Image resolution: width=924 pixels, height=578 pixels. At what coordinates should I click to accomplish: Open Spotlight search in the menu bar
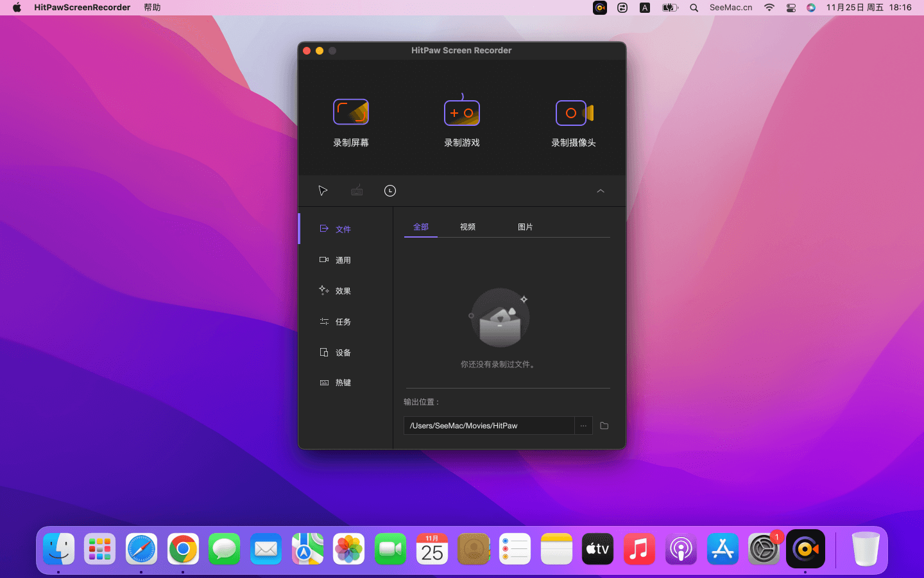pyautogui.click(x=694, y=8)
